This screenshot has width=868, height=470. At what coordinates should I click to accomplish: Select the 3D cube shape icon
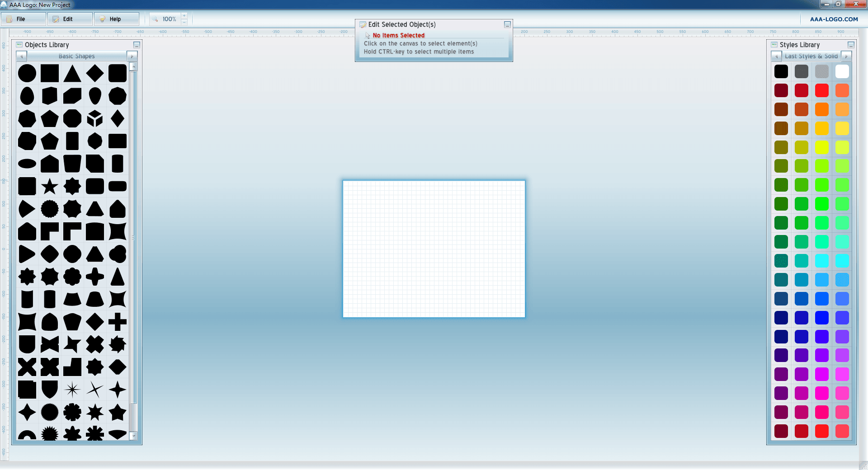(x=95, y=118)
